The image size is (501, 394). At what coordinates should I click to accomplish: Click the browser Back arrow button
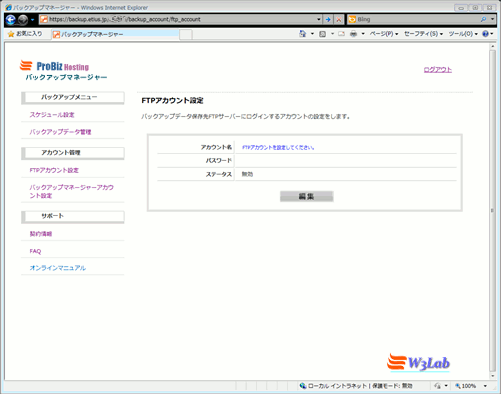pyautogui.click(x=11, y=20)
